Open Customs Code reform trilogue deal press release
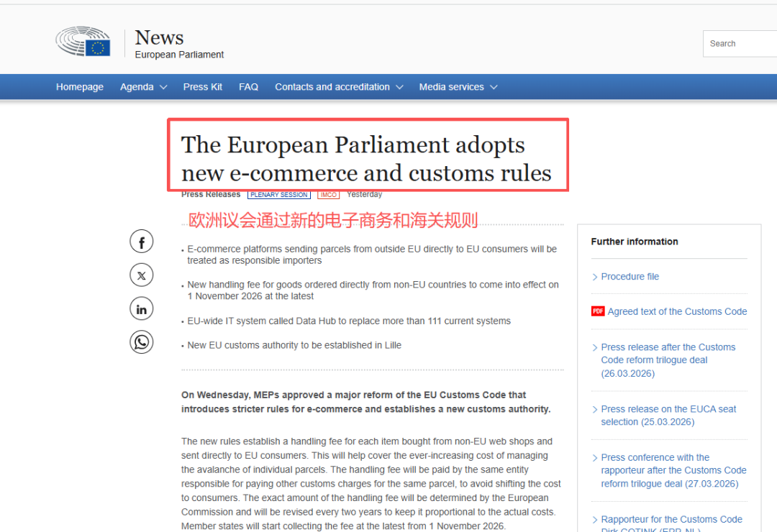Image resolution: width=777 pixels, height=532 pixels. (x=668, y=360)
